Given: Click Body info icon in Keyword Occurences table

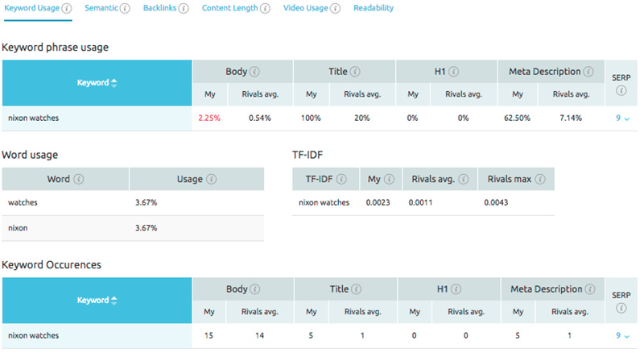Looking at the screenshot, I should coord(255,289).
